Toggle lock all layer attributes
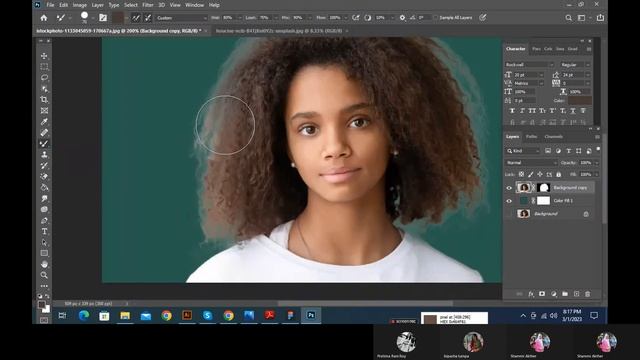The height and width of the screenshot is (360, 640). (x=559, y=174)
